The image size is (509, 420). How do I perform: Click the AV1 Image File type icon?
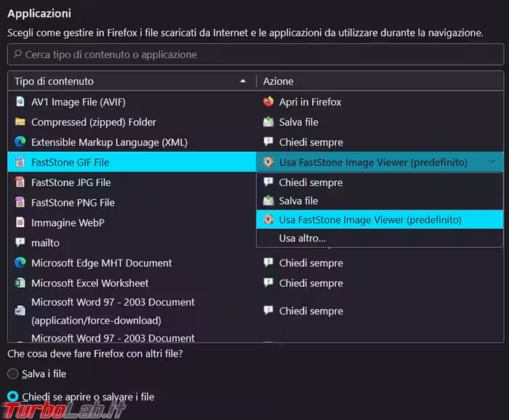point(20,102)
